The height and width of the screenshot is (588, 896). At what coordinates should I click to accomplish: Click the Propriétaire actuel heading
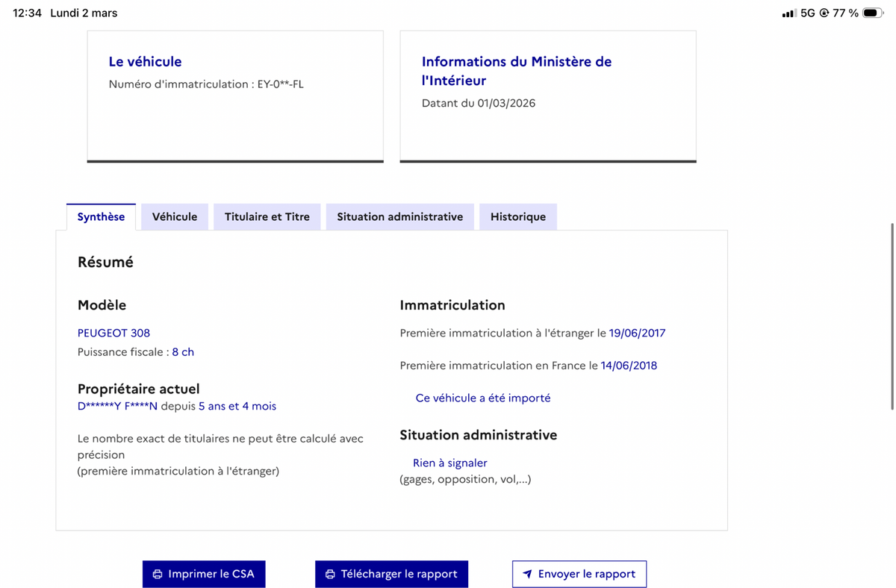(139, 389)
